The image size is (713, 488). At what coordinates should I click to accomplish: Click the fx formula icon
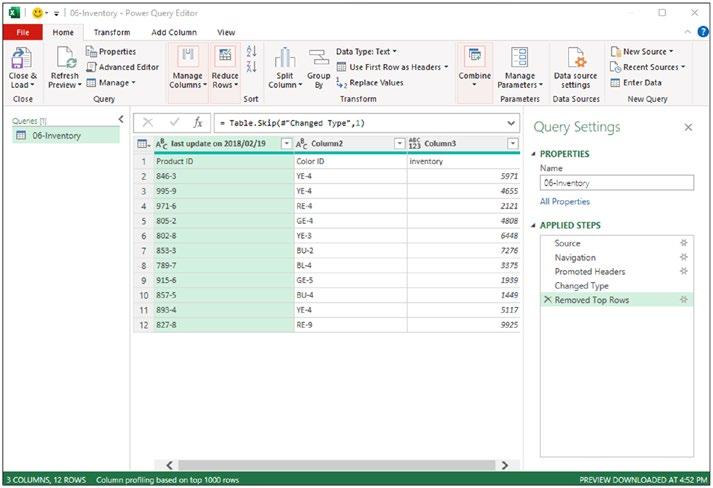pos(198,122)
